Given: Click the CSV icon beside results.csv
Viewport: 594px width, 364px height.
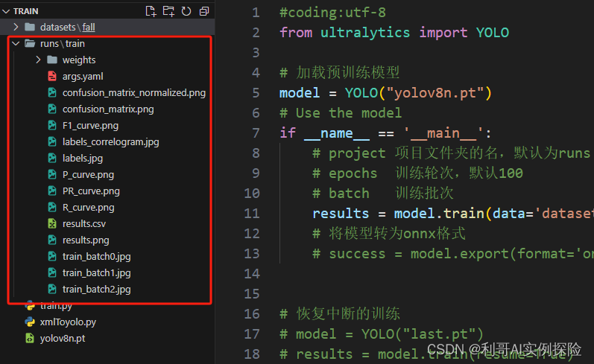Looking at the screenshot, I should coord(52,223).
